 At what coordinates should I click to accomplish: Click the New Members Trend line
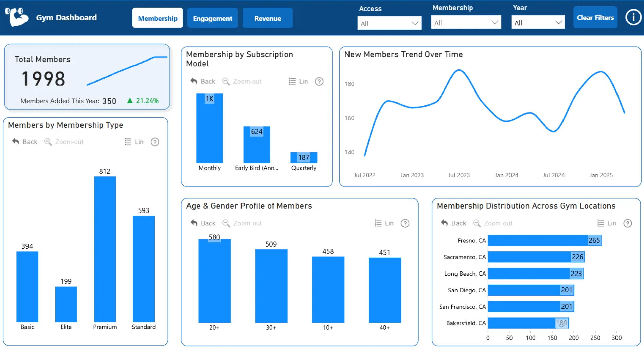(494, 113)
